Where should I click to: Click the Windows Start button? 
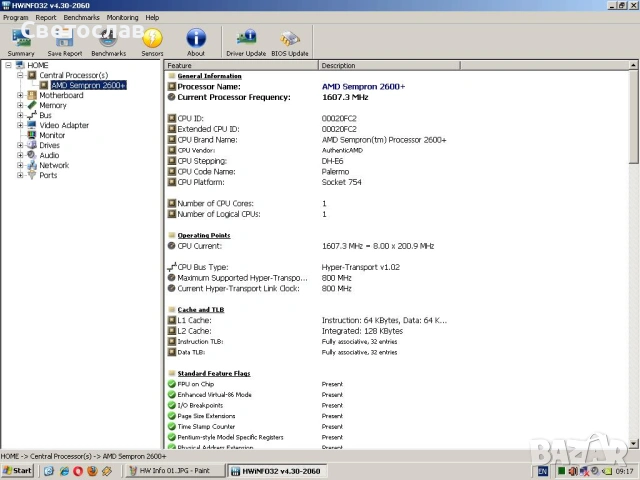[18, 470]
